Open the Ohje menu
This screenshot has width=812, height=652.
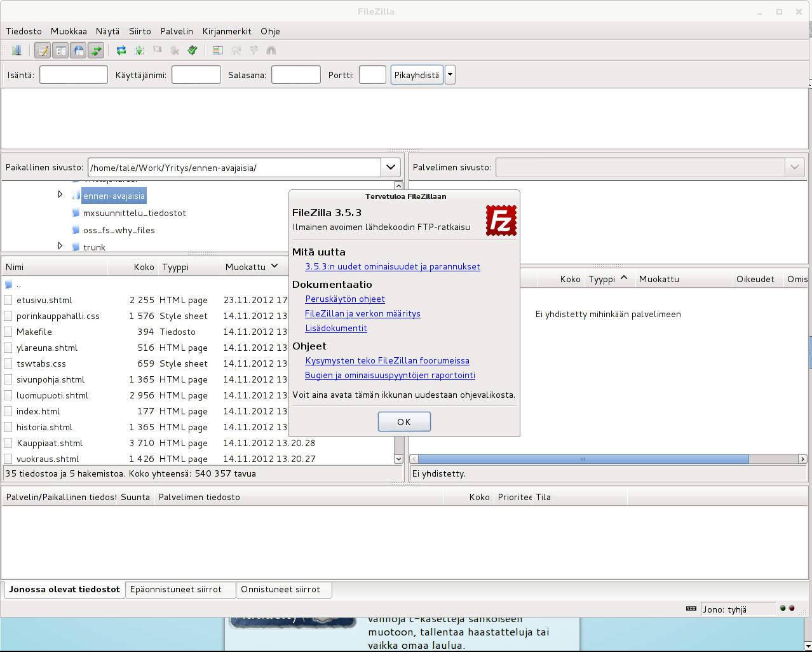(x=270, y=31)
